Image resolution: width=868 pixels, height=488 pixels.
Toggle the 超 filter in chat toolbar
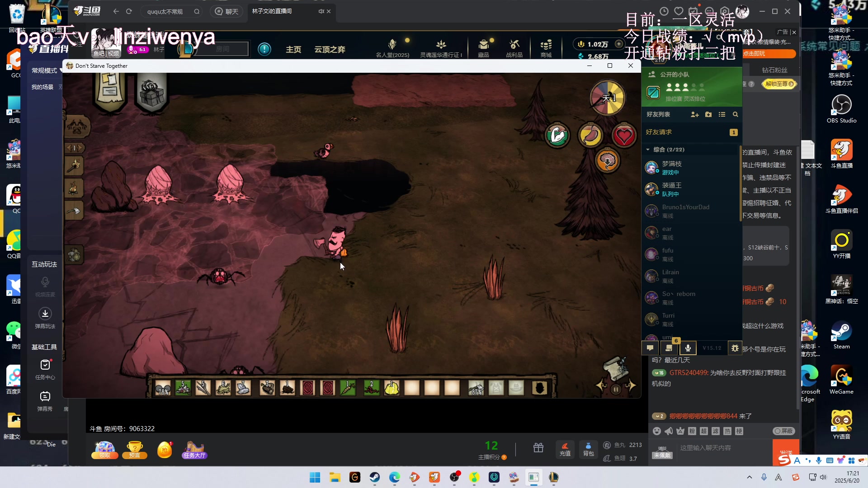pyautogui.click(x=704, y=431)
